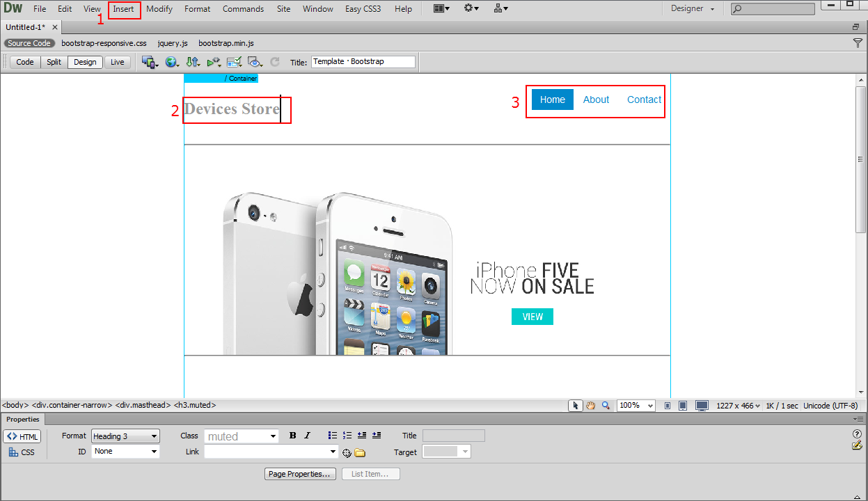Click the search box in menu bar
The width and height of the screenshot is (868, 501).
(x=773, y=9)
